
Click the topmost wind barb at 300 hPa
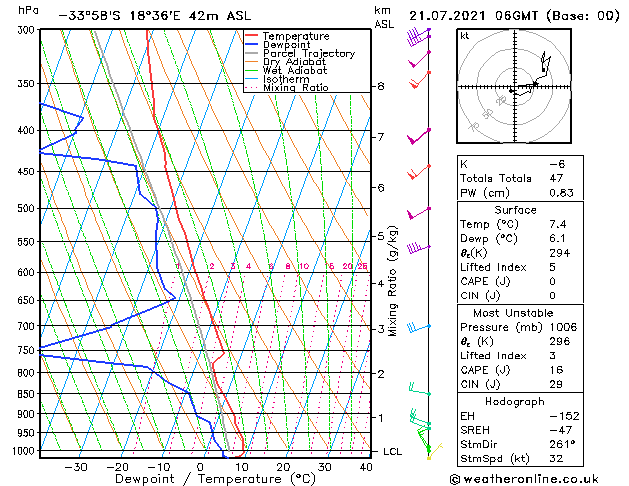pos(418,34)
